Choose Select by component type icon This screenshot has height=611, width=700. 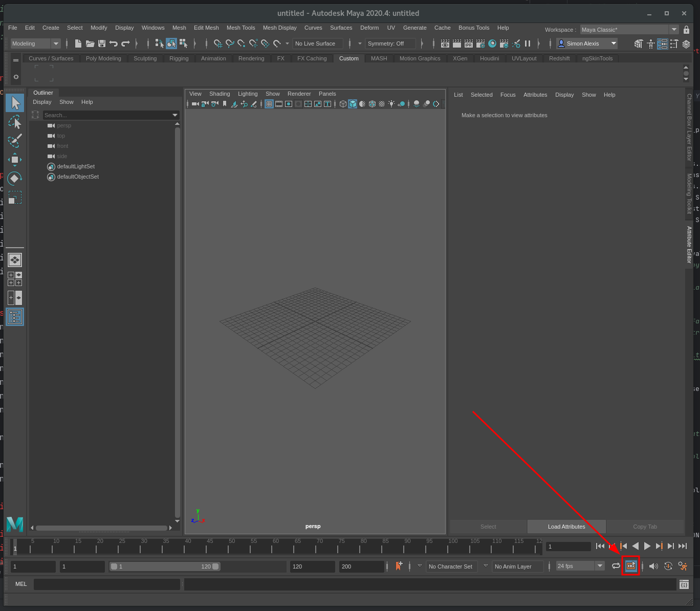[183, 43]
